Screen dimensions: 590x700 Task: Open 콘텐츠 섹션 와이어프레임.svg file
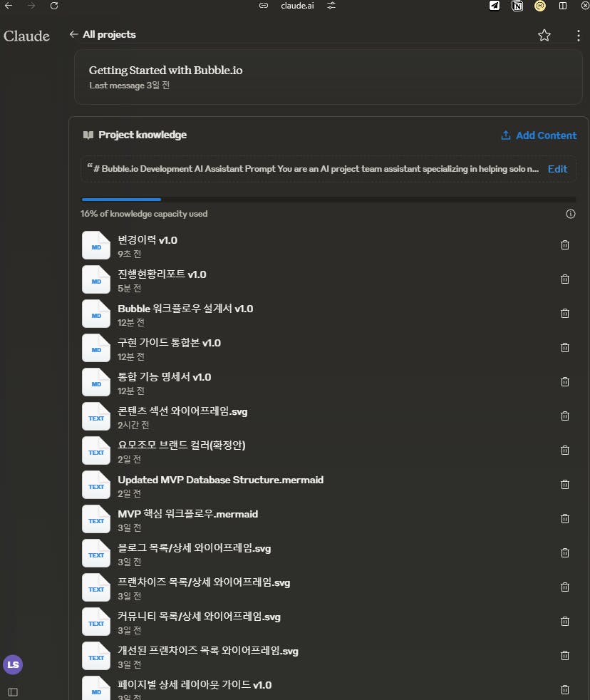point(182,411)
